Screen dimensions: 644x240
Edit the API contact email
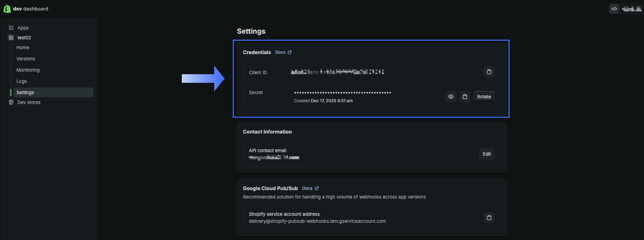pos(486,154)
